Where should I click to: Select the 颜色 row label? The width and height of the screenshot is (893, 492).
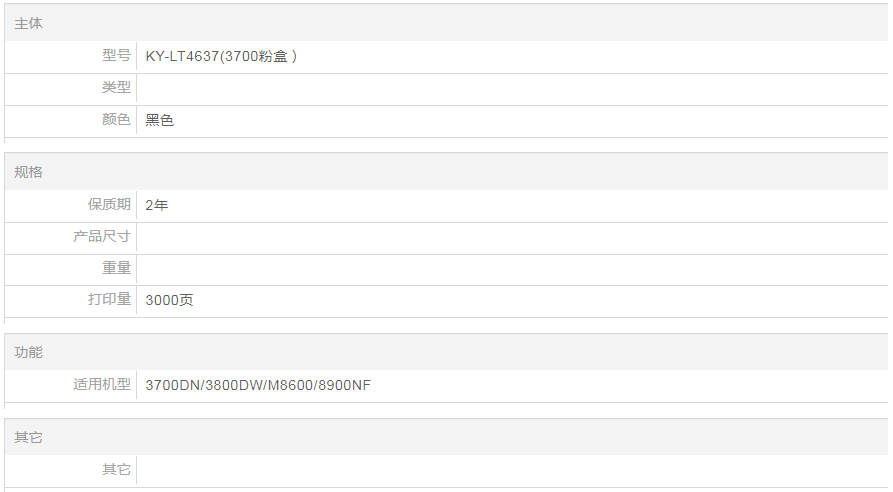pyautogui.click(x=116, y=120)
